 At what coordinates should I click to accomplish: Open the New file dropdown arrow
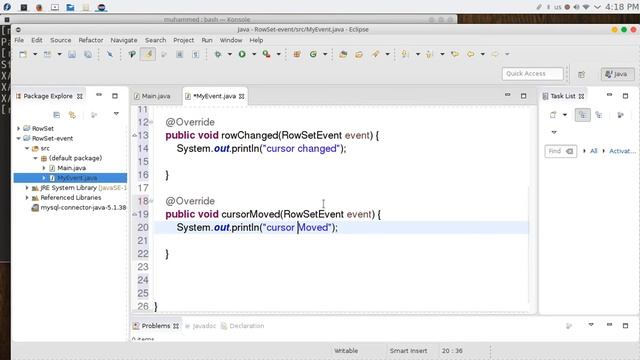tap(35, 54)
